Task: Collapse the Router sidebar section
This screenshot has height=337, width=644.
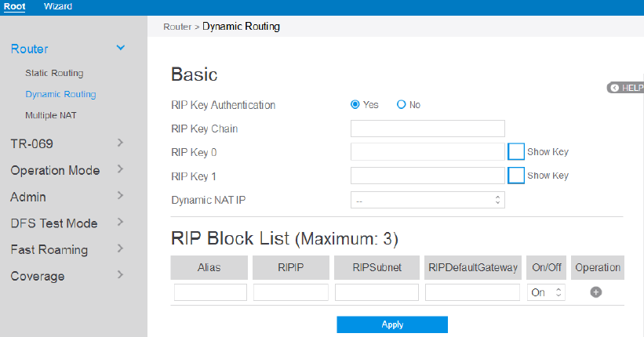Action: pos(120,49)
